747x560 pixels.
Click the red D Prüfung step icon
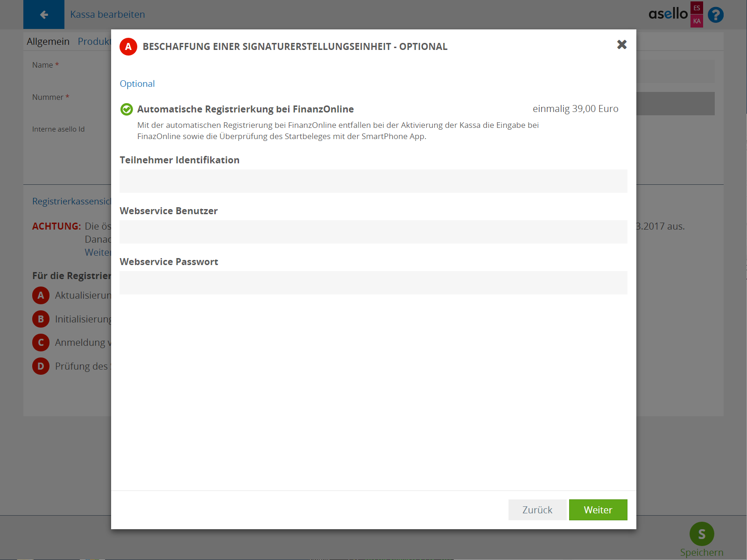(x=41, y=366)
